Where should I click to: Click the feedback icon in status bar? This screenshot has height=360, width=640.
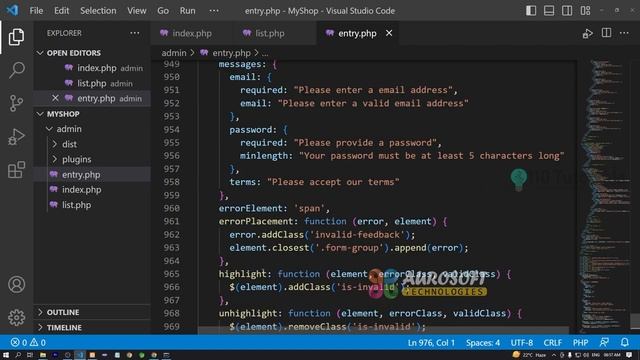tap(604, 342)
